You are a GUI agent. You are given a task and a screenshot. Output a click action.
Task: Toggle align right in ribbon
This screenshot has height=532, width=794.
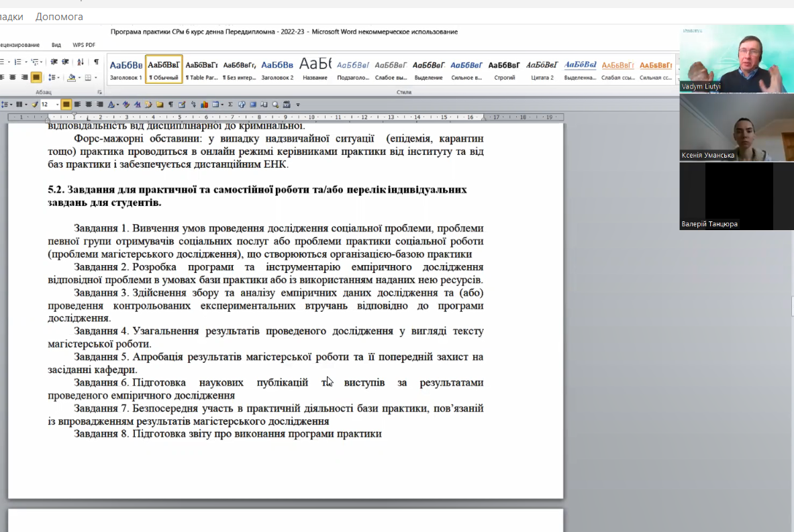[x=24, y=77]
